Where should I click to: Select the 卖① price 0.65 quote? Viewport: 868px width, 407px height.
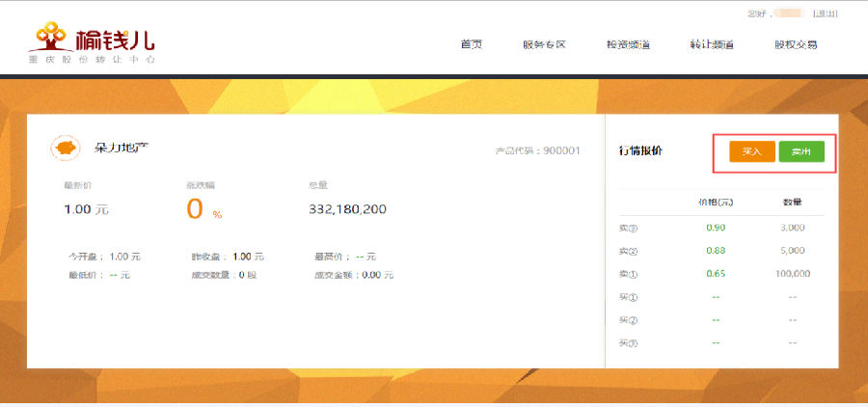tap(716, 274)
